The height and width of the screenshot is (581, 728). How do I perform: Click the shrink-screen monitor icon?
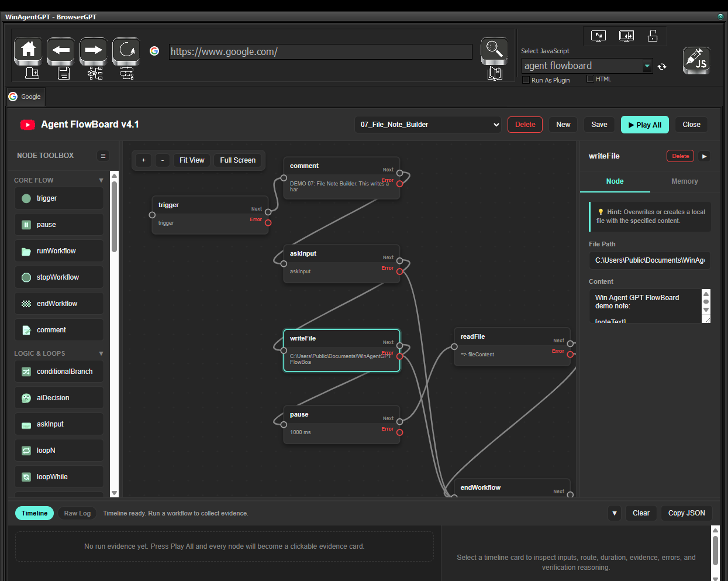[x=598, y=36]
